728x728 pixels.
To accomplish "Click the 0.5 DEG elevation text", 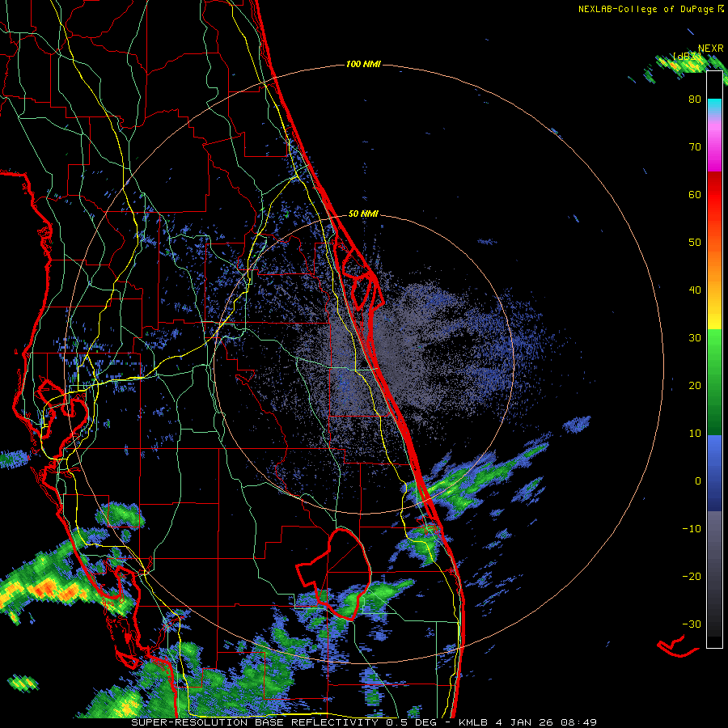I will pos(413,722).
